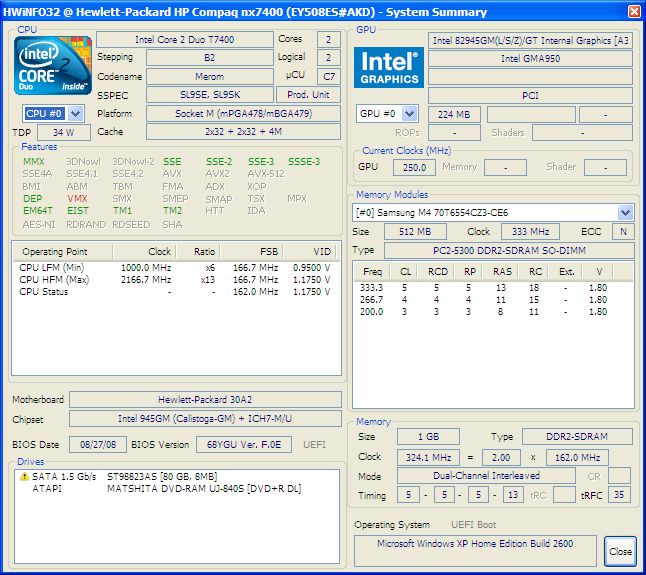
Task: Click the EIST feature flag
Action: [x=77, y=210]
